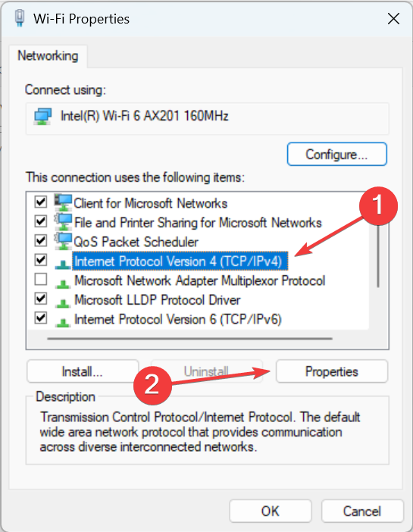Viewport: 413px width, 532px height.
Task: Click the Install button
Action: pos(83,371)
